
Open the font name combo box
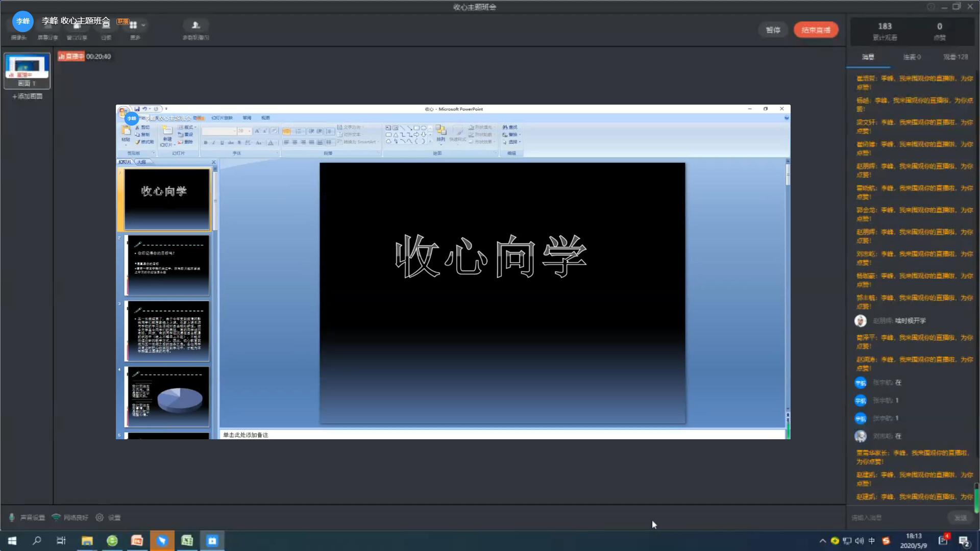[219, 131]
